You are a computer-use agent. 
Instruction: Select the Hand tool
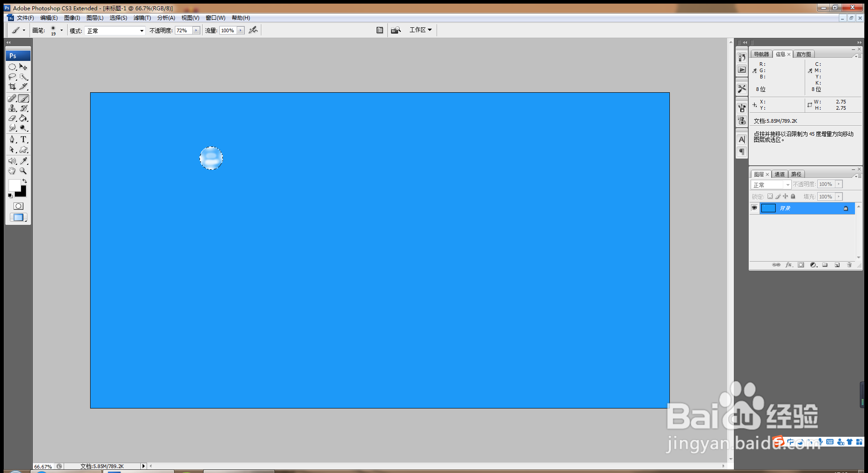click(x=12, y=171)
